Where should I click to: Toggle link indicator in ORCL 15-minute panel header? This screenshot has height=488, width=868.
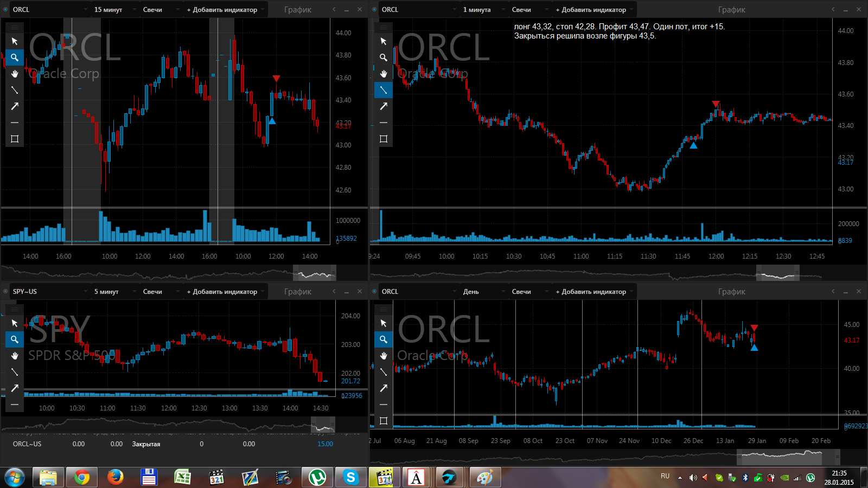tap(5, 10)
